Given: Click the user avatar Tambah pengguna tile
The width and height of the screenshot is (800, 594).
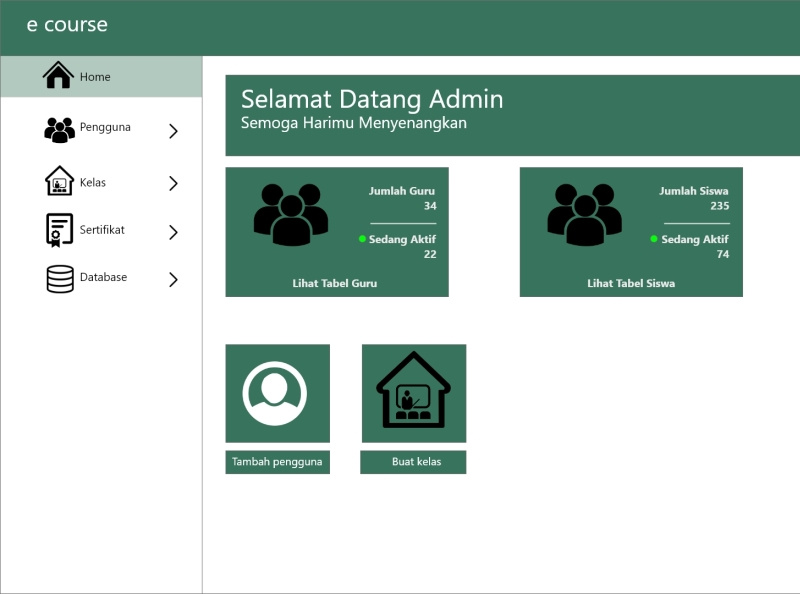Looking at the screenshot, I should [277, 393].
